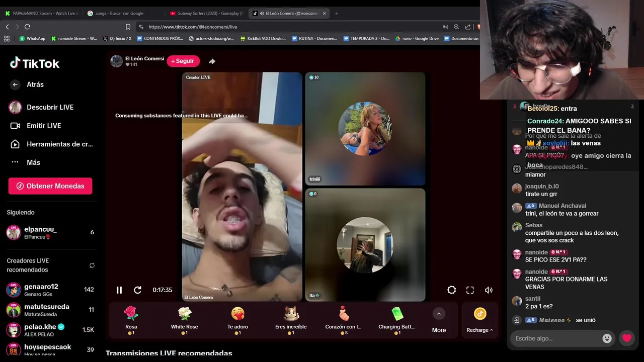Send a heart like
This screenshot has width=644, height=362.
coord(627,338)
